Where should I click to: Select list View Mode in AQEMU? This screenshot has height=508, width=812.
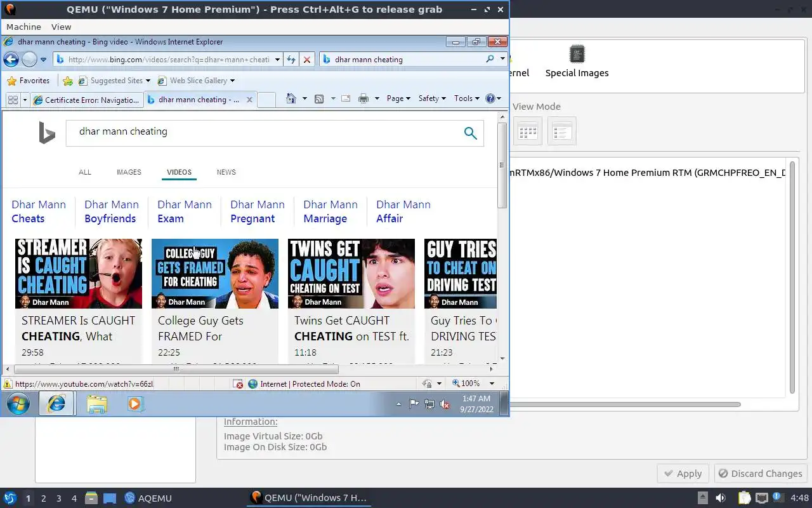562,131
